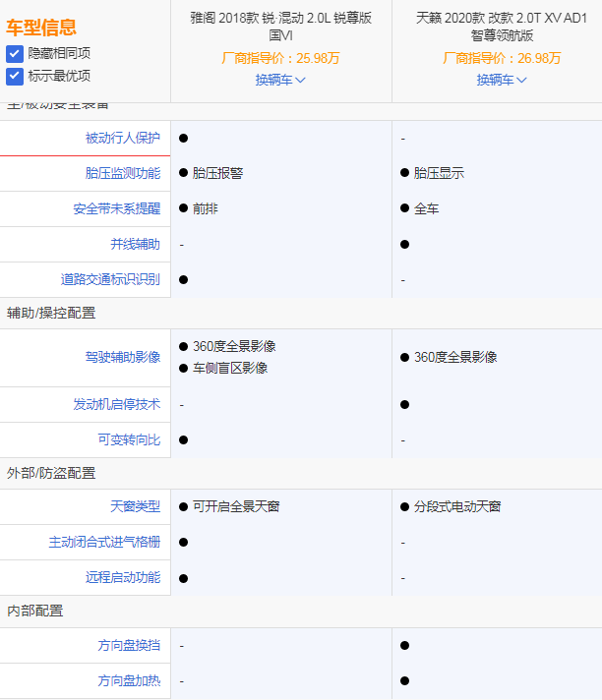Open the 胎压监测功能 parameter link
The height and width of the screenshot is (700, 602).
122,173
